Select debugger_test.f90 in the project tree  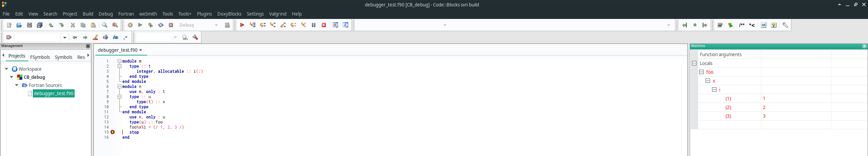pos(54,93)
